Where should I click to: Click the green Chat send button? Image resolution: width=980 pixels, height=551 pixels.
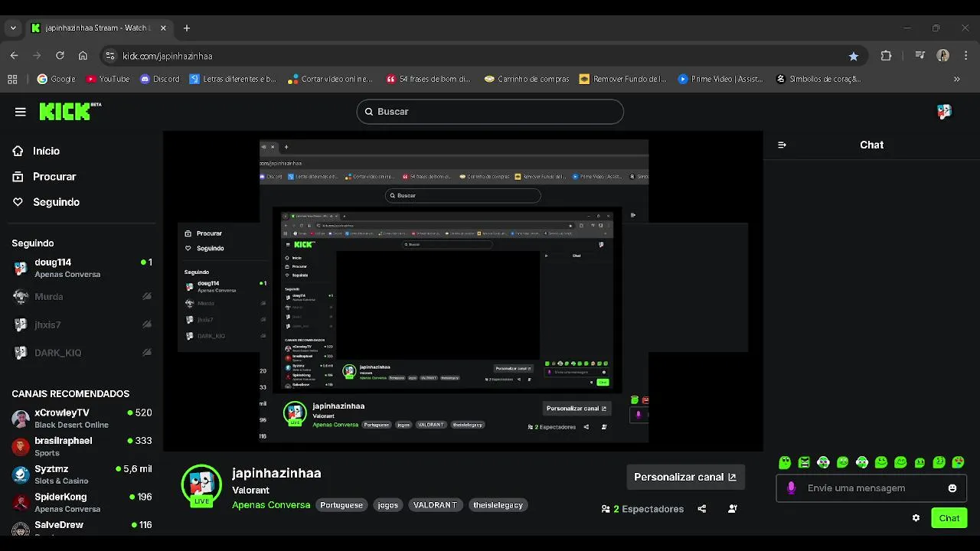[949, 518]
